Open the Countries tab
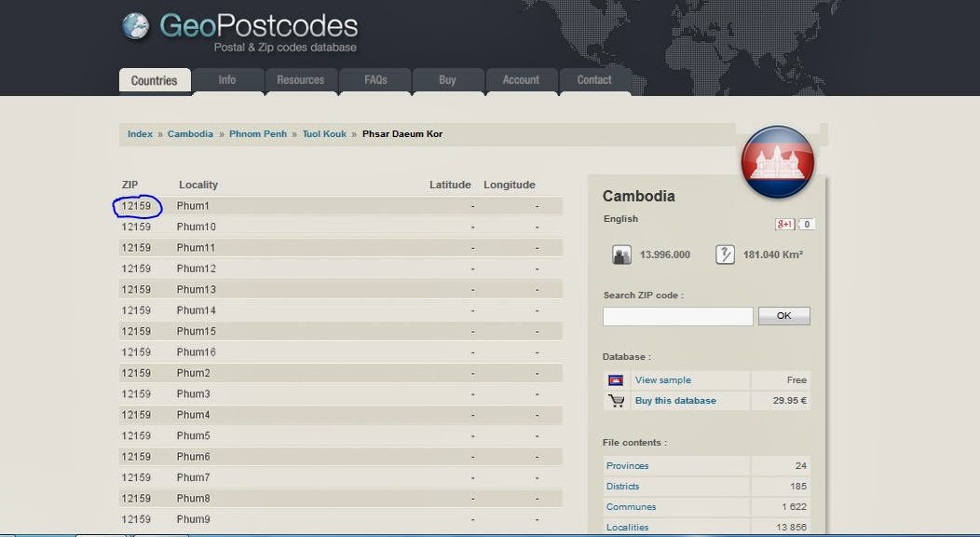 (x=155, y=80)
